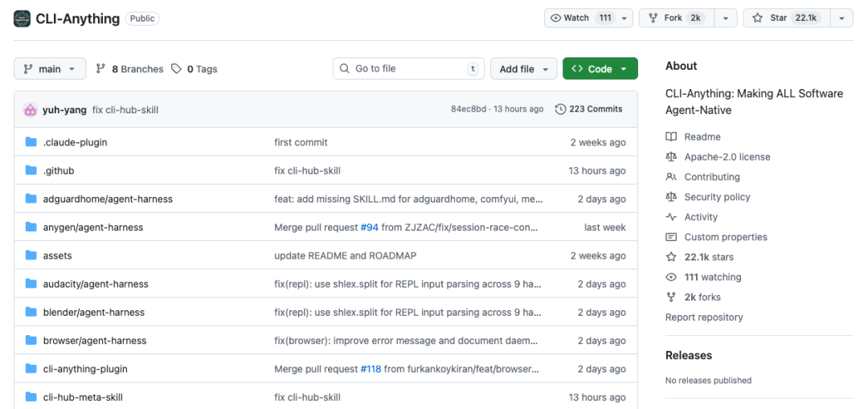Click the pulse icon beside Activity
This screenshot has height=409, width=868.
click(671, 217)
